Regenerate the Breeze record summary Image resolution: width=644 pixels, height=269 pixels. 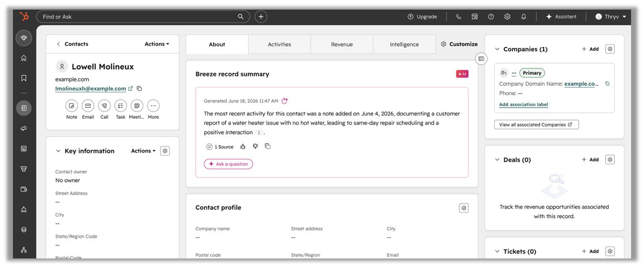click(285, 101)
